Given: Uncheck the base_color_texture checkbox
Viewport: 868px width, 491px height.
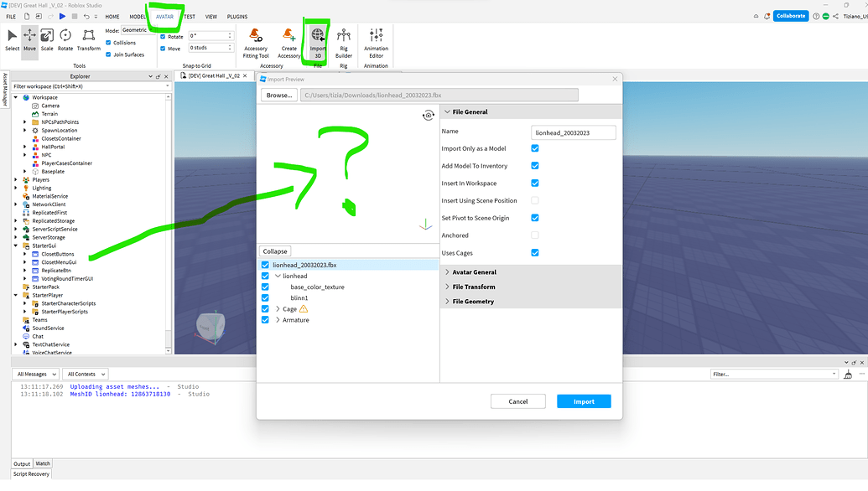Looking at the screenshot, I should point(265,287).
